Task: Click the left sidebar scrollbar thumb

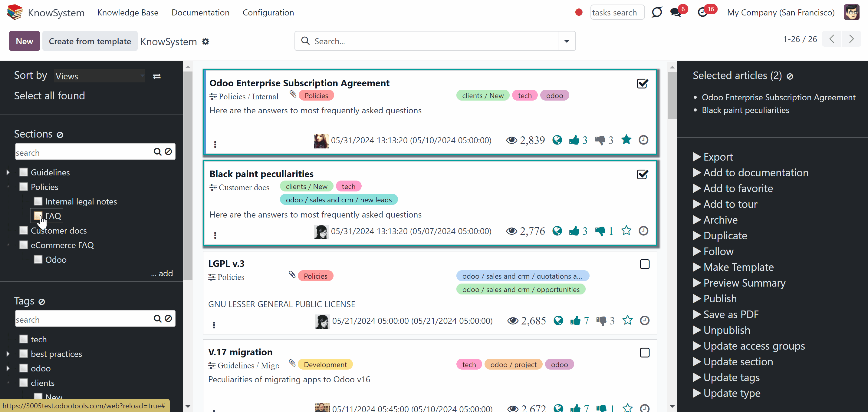Action: [188, 176]
